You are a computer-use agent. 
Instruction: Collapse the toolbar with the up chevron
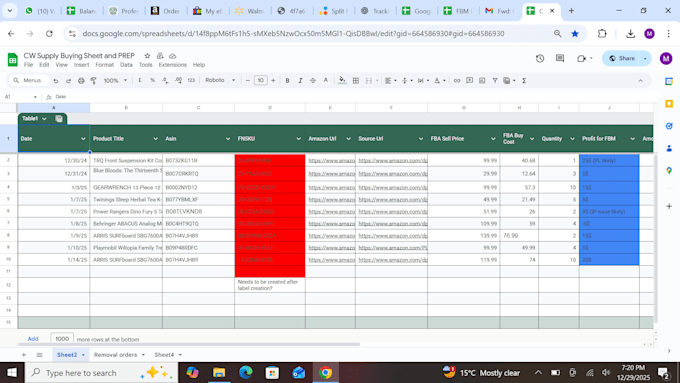pos(640,80)
